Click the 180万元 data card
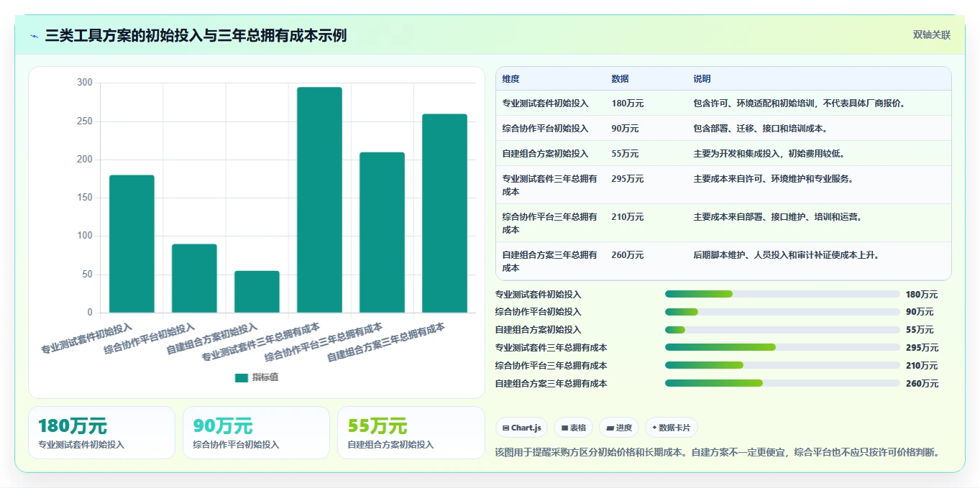Viewport: 980px width, 488px height. 101,433
